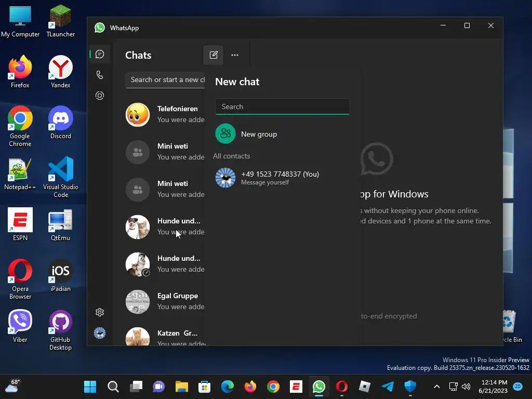The width and height of the screenshot is (532, 399).
Task: Open the second Mini weti chat
Action: click(164, 189)
